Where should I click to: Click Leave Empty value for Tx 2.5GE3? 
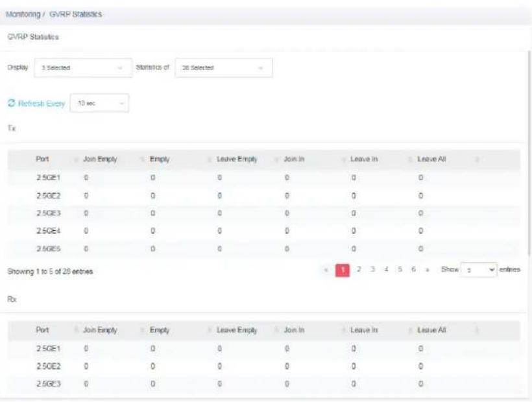pos(219,213)
